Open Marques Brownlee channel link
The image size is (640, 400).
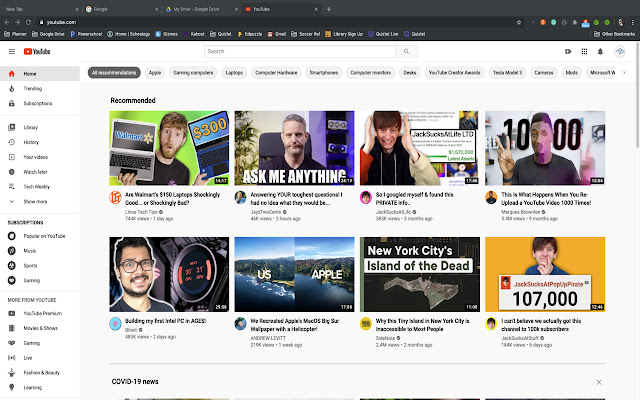(x=520, y=212)
